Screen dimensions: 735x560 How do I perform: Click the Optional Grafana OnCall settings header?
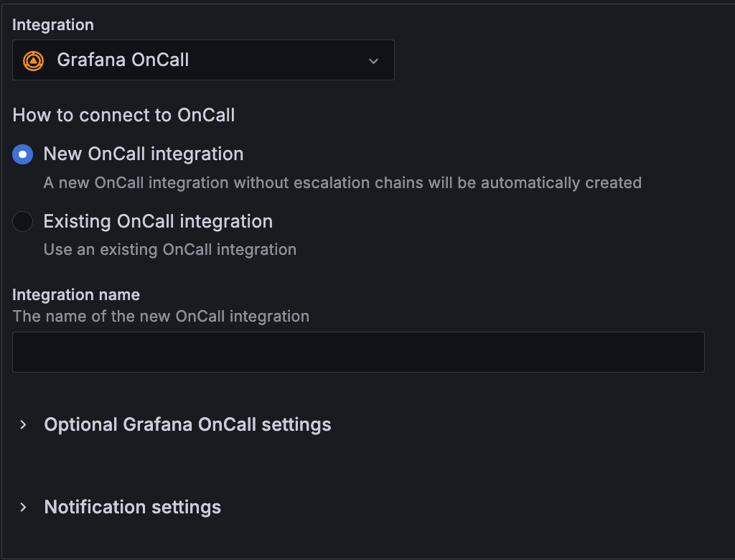187,424
